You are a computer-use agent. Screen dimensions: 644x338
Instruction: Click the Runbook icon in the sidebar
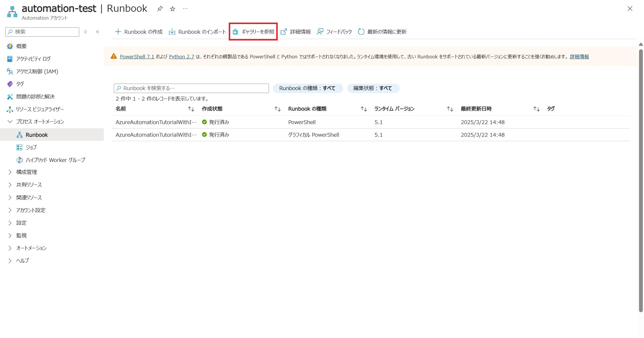[20, 135]
